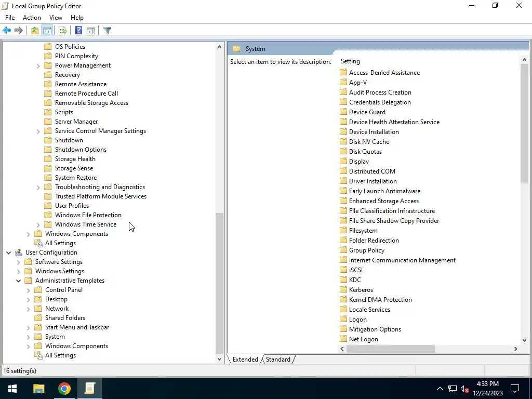Select Removable Storage Access tree item
The width and height of the screenshot is (532, 399).
coord(91,103)
